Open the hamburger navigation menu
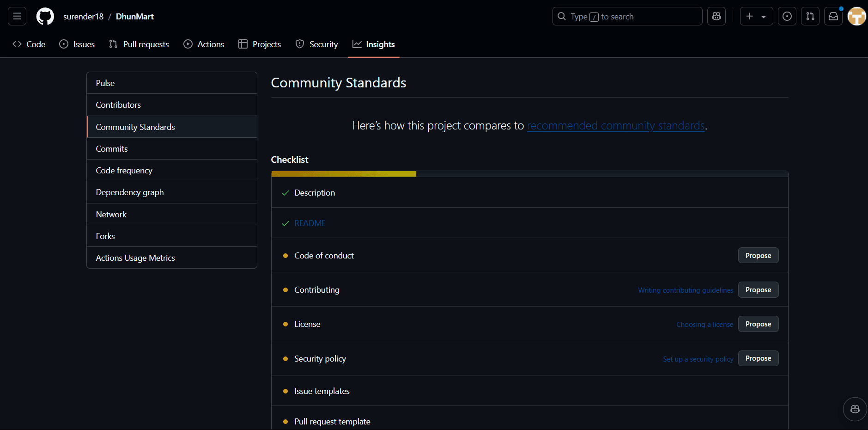The width and height of the screenshot is (868, 430). pos(17,17)
